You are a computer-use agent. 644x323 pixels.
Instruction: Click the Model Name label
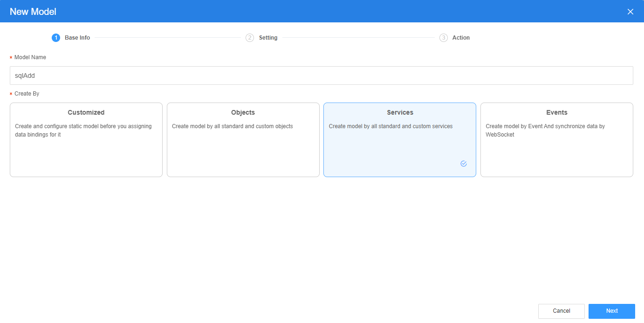click(30, 57)
